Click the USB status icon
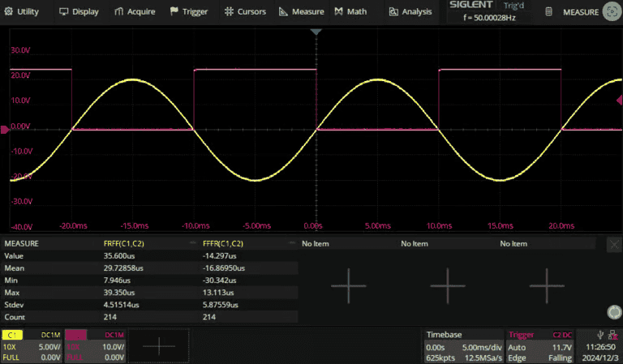 pyautogui.click(x=600, y=335)
